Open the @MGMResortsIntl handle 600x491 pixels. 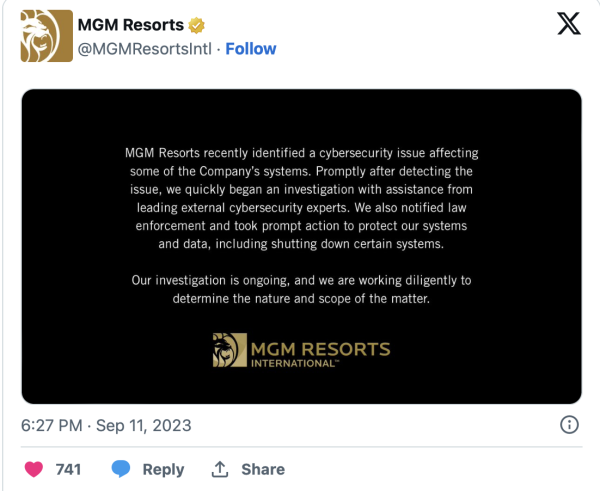[x=145, y=49]
